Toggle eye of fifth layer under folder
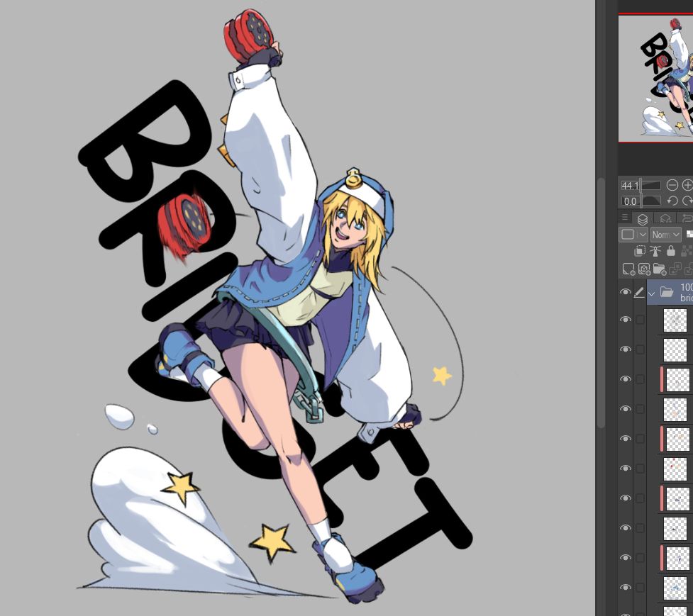The image size is (693, 616). coord(625,439)
